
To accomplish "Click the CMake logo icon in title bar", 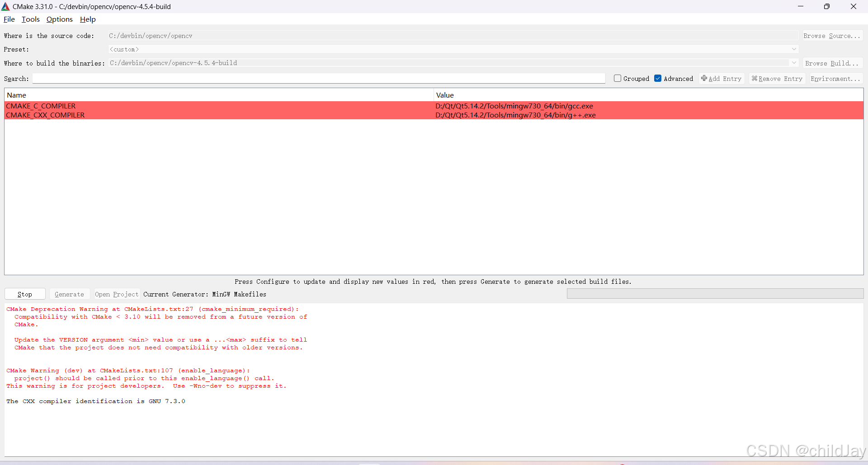I will pos(5,6).
